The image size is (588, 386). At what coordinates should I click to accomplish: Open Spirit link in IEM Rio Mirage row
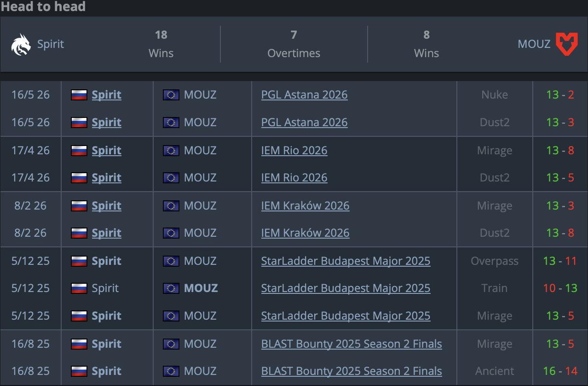[x=107, y=151]
